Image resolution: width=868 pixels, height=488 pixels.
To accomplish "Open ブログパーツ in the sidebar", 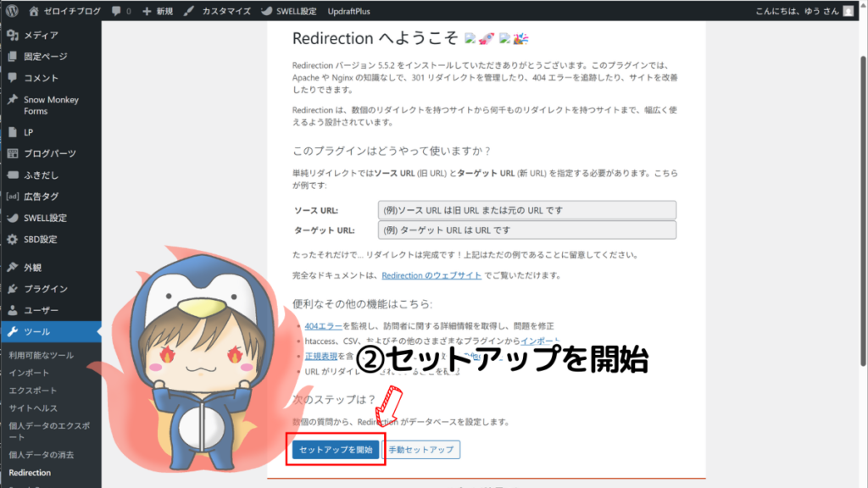I will pos(51,153).
